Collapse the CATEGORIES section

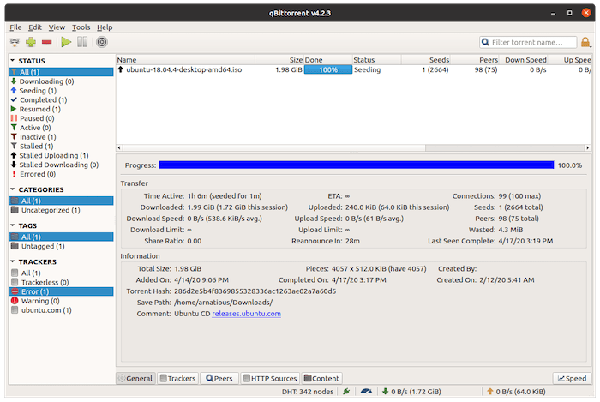tap(13, 189)
